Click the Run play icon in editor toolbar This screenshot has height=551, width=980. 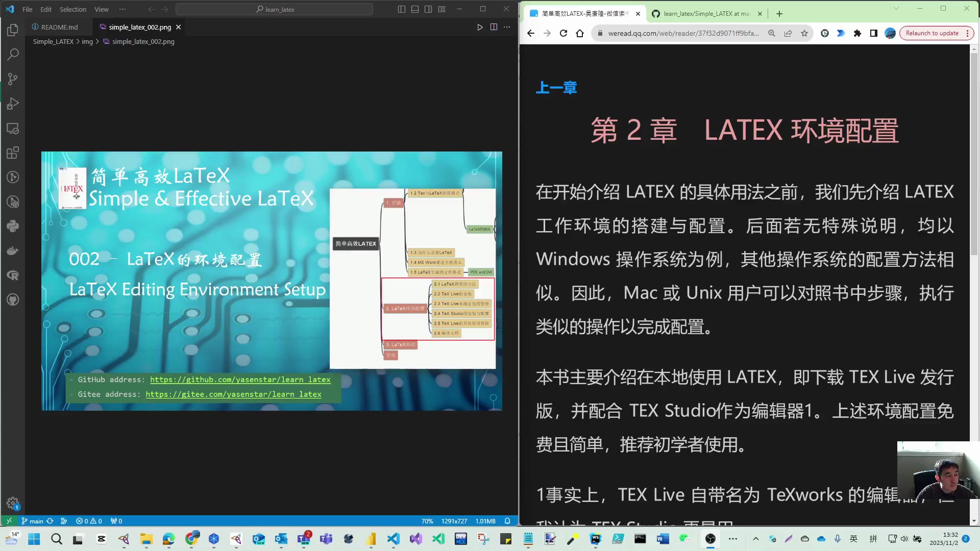coord(480,27)
